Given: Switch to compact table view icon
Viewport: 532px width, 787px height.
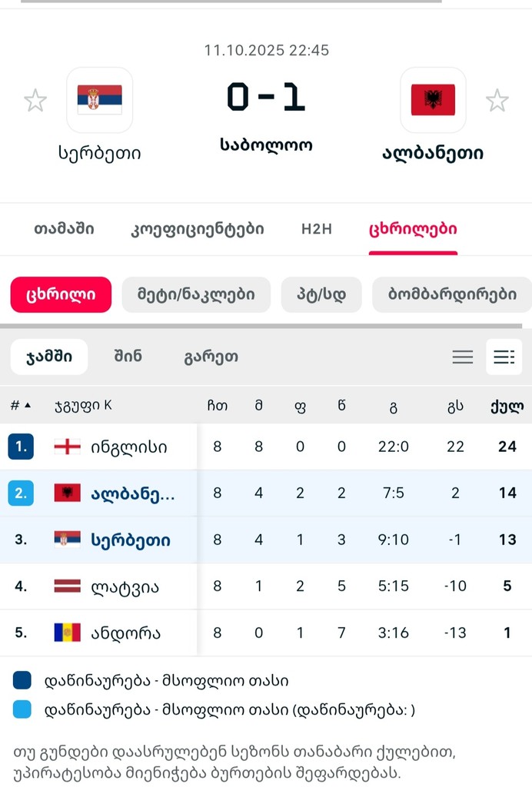Looking at the screenshot, I should 463,357.
